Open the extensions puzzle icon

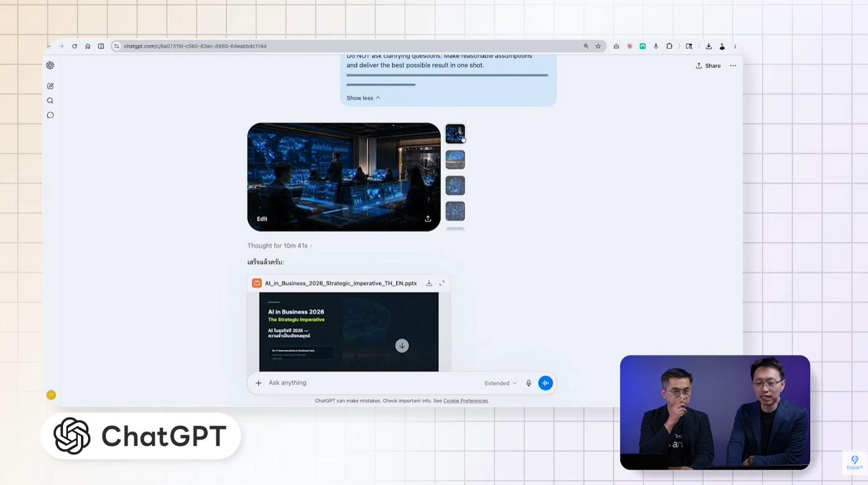click(670, 46)
